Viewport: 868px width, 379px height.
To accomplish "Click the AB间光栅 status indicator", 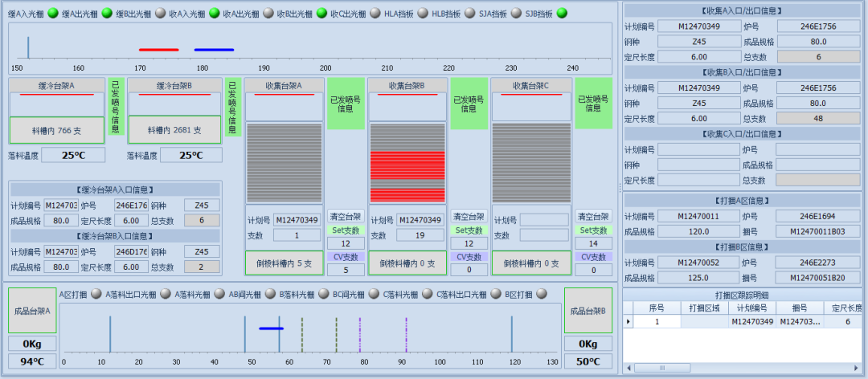I will 268,294.
